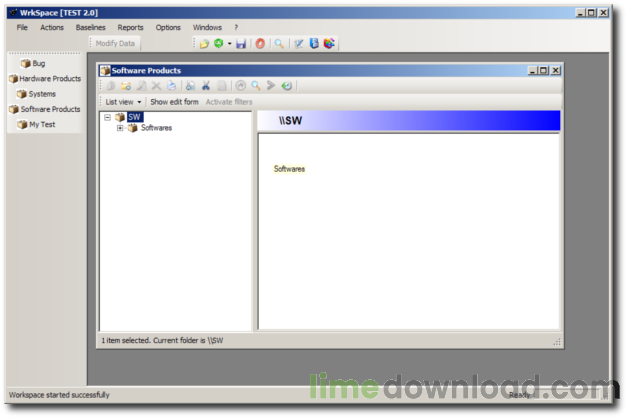
Task: Select Bug in the left sidebar
Action: click(33, 63)
